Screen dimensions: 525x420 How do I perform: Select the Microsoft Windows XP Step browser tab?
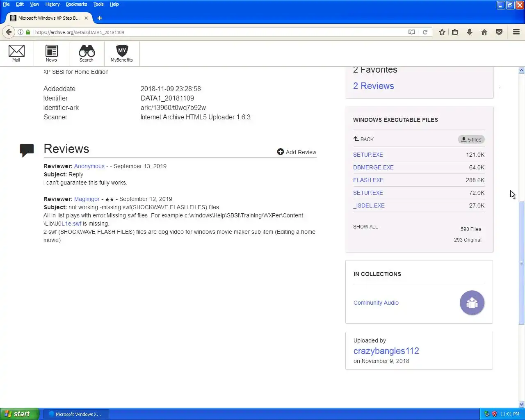(49, 18)
